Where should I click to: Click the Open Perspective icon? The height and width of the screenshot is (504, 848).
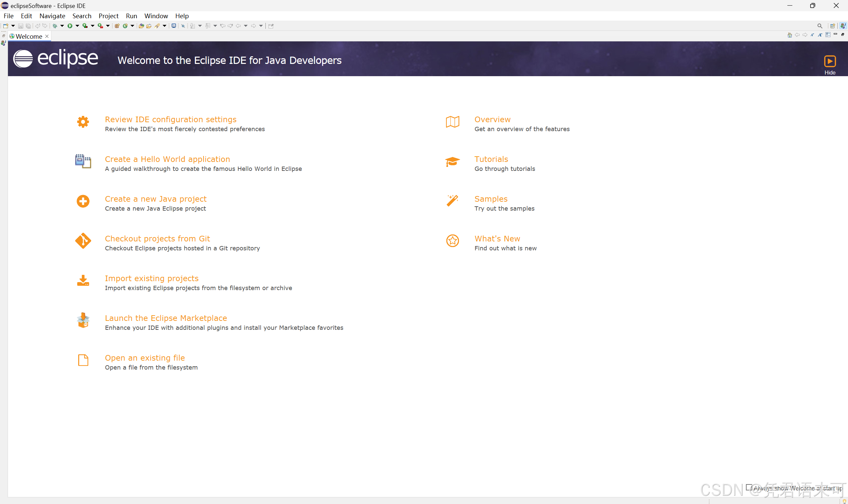pyautogui.click(x=832, y=26)
